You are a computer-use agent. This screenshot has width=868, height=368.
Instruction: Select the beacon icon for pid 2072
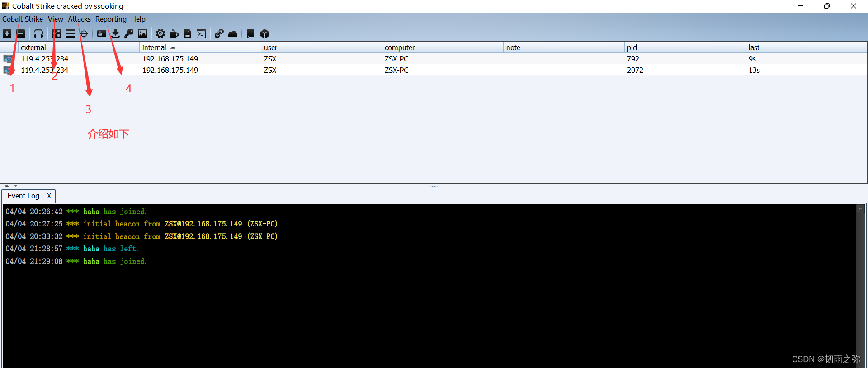point(8,70)
